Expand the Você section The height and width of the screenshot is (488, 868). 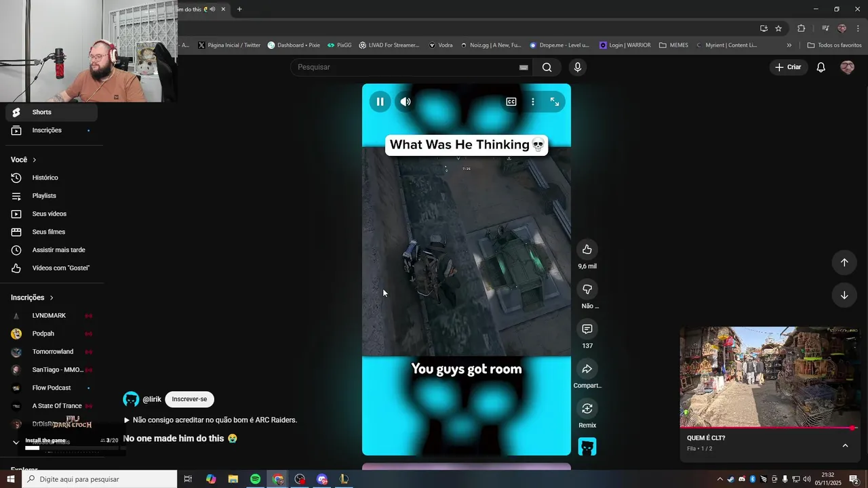click(24, 160)
